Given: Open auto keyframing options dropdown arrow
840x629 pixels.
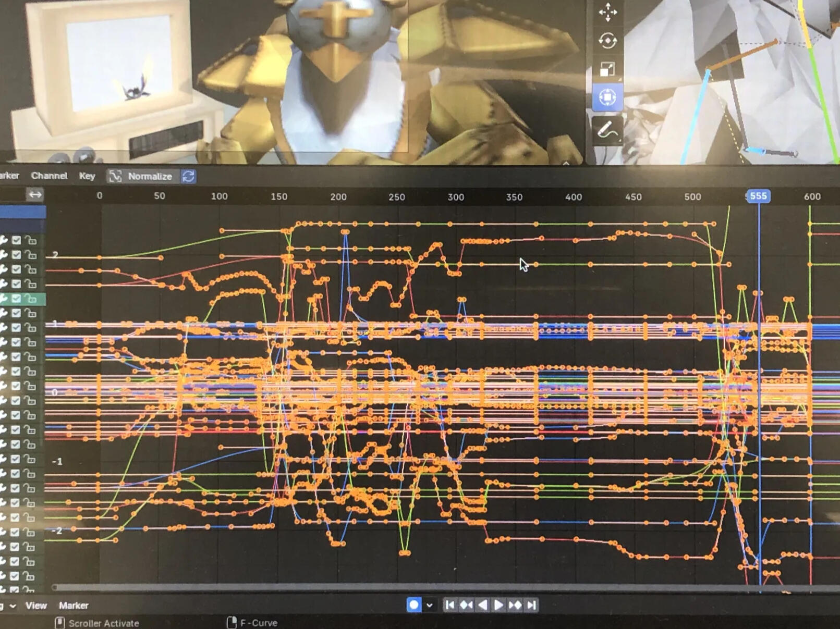Looking at the screenshot, I should pyautogui.click(x=430, y=605).
